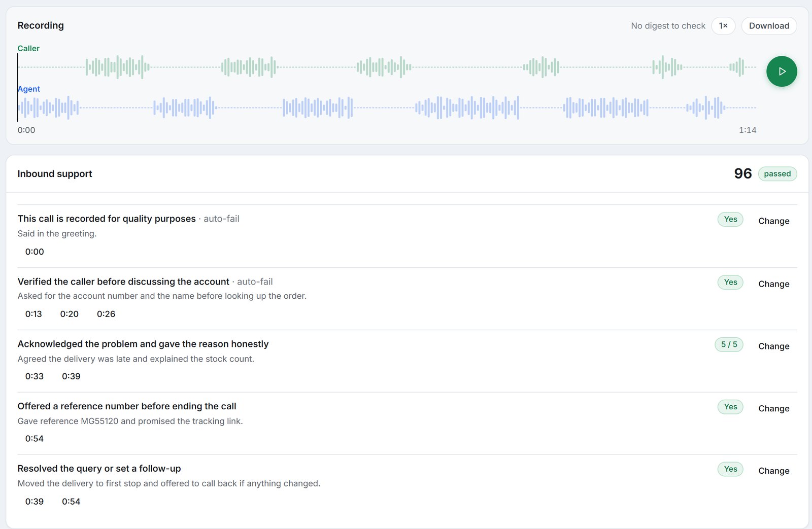Jump to 0:39 timestamp under Resolved the query
This screenshot has width=812, height=529.
coord(35,502)
